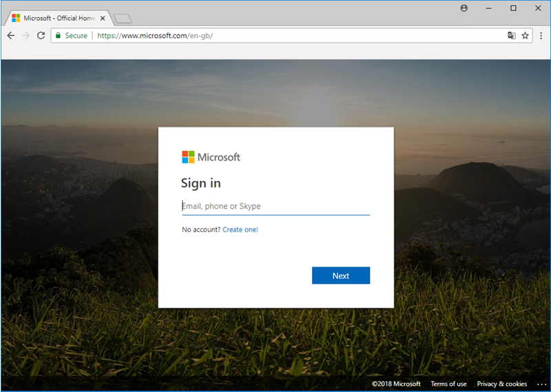Click the Next button
Screen dimensions: 551x392
tap(340, 276)
